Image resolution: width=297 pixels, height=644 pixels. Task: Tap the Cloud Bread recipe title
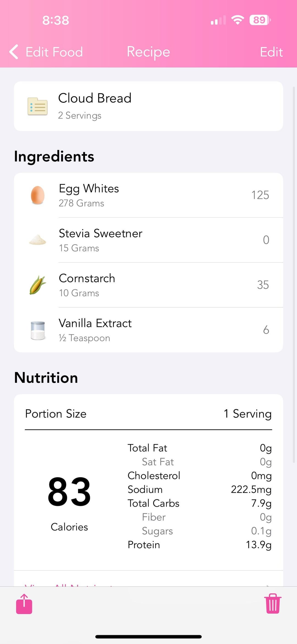coord(95,98)
